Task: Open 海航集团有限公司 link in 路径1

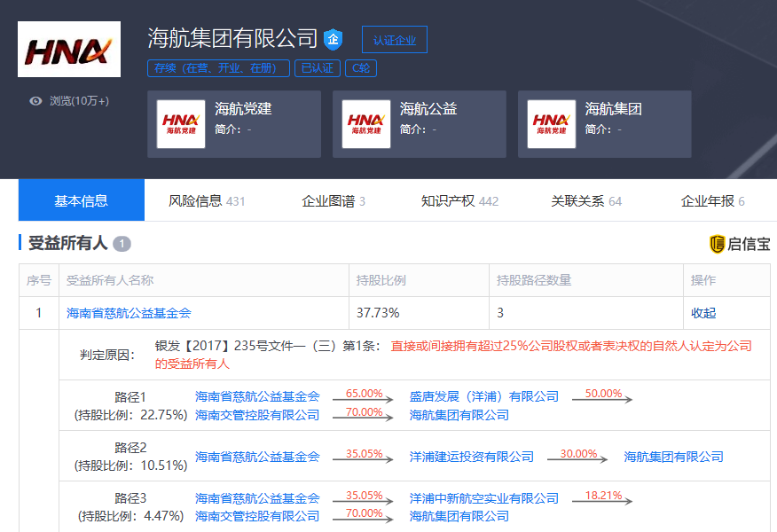Action: click(x=459, y=415)
